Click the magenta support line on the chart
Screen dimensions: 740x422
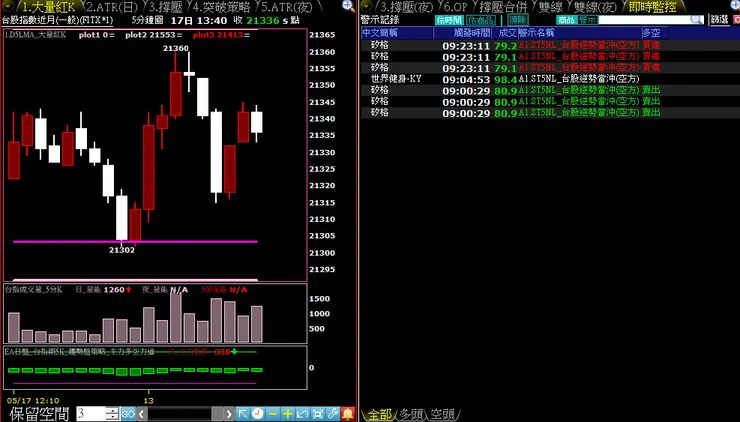pos(135,242)
